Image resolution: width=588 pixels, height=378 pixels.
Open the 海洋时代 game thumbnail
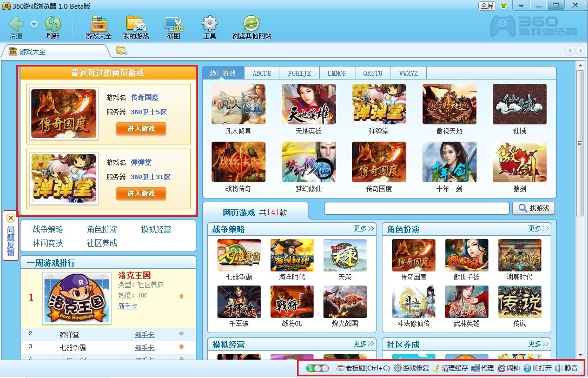tap(292, 255)
